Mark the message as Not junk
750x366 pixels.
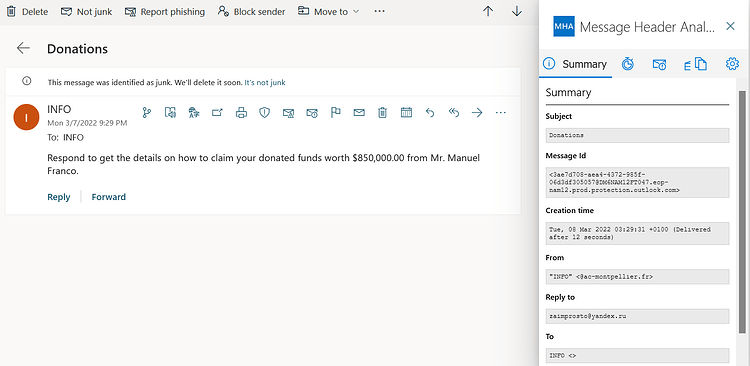click(87, 11)
